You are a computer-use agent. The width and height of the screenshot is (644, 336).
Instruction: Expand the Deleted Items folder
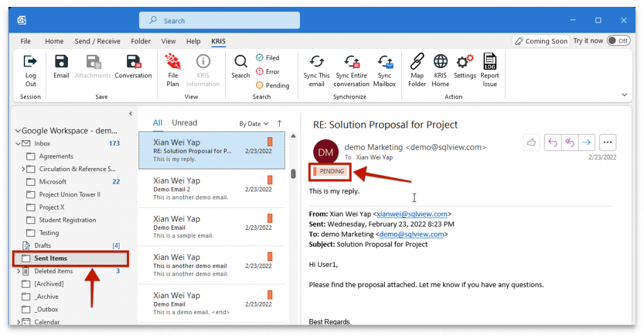pos(18,271)
